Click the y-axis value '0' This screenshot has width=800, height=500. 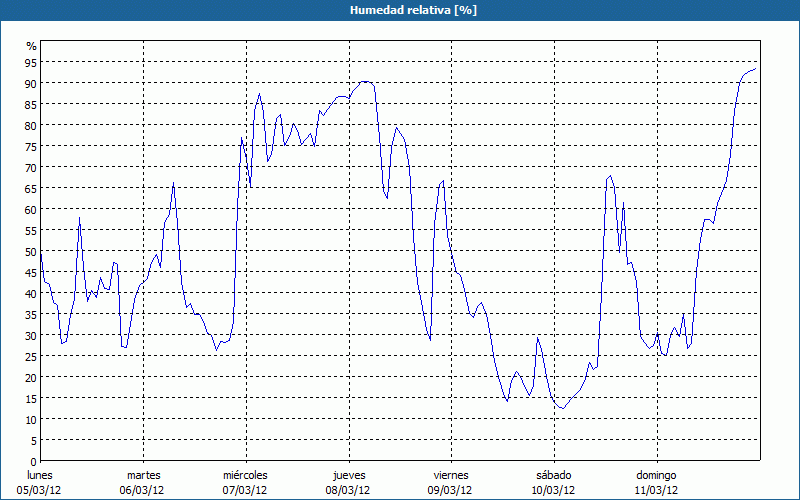pos(34,462)
